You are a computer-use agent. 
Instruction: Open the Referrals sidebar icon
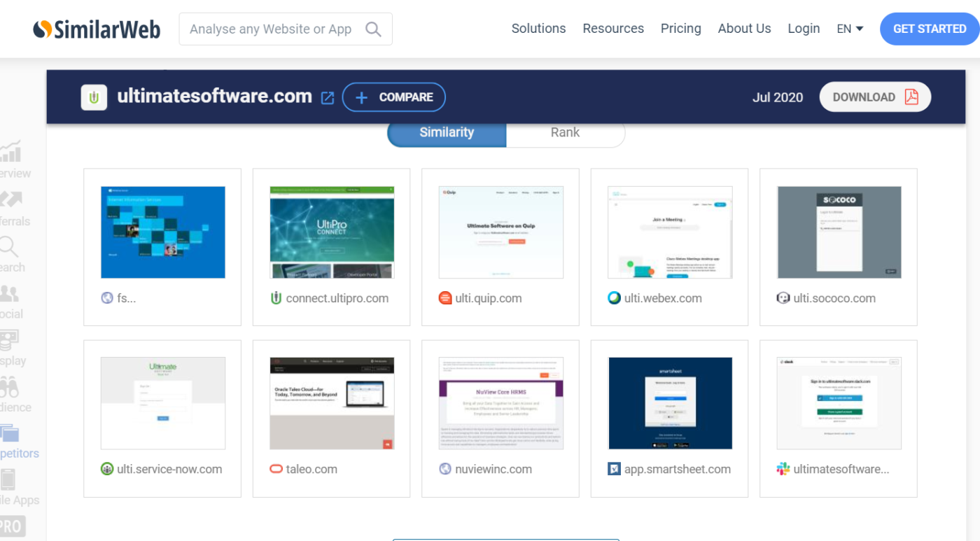[x=11, y=199]
